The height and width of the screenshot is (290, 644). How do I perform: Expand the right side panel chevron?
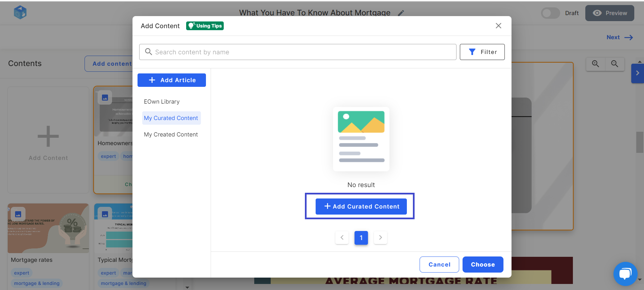[x=638, y=73]
